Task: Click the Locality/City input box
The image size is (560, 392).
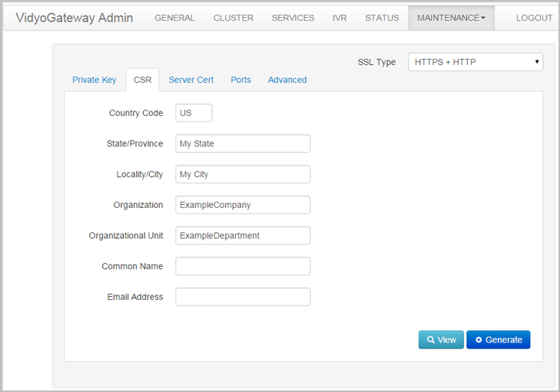Action: pyautogui.click(x=242, y=175)
